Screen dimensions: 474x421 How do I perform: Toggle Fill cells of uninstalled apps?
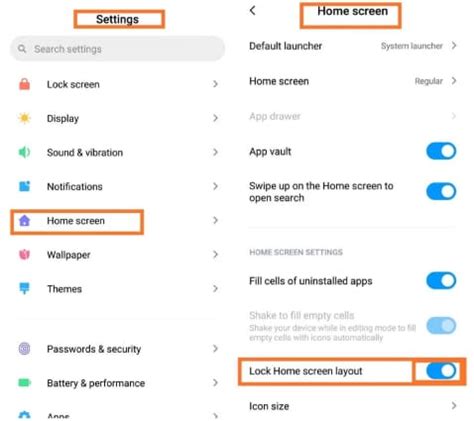pos(441,281)
